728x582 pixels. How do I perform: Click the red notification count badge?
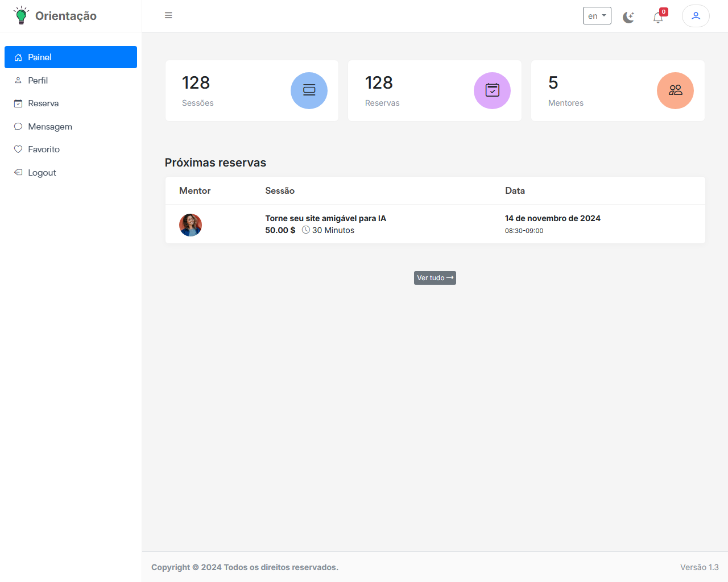[x=664, y=12]
